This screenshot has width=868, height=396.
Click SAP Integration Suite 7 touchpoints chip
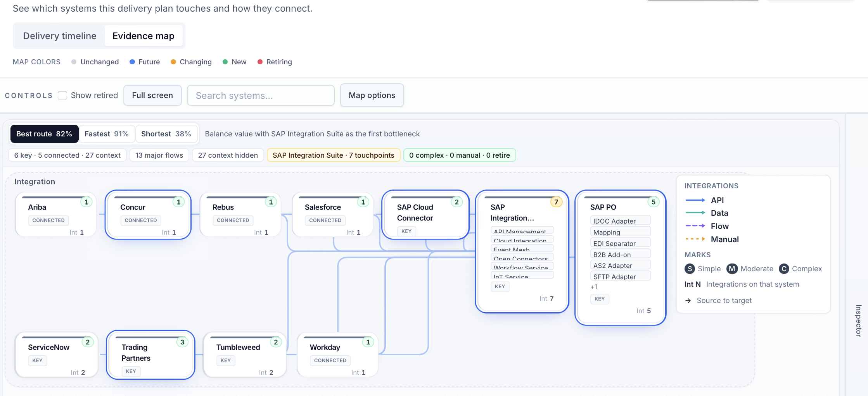[x=334, y=155]
